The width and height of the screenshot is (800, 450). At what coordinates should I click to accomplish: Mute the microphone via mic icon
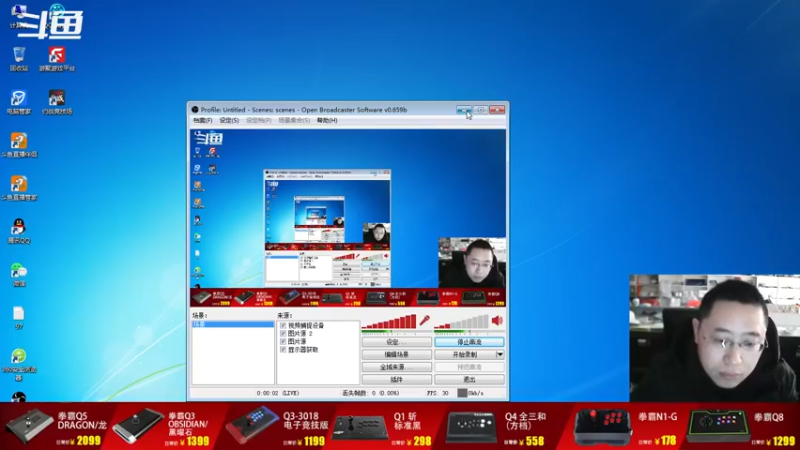424,320
